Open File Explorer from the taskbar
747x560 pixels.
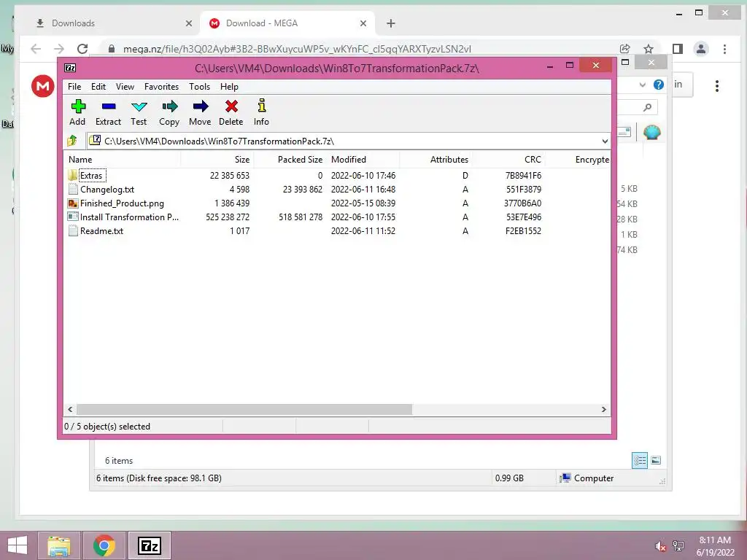pos(59,545)
